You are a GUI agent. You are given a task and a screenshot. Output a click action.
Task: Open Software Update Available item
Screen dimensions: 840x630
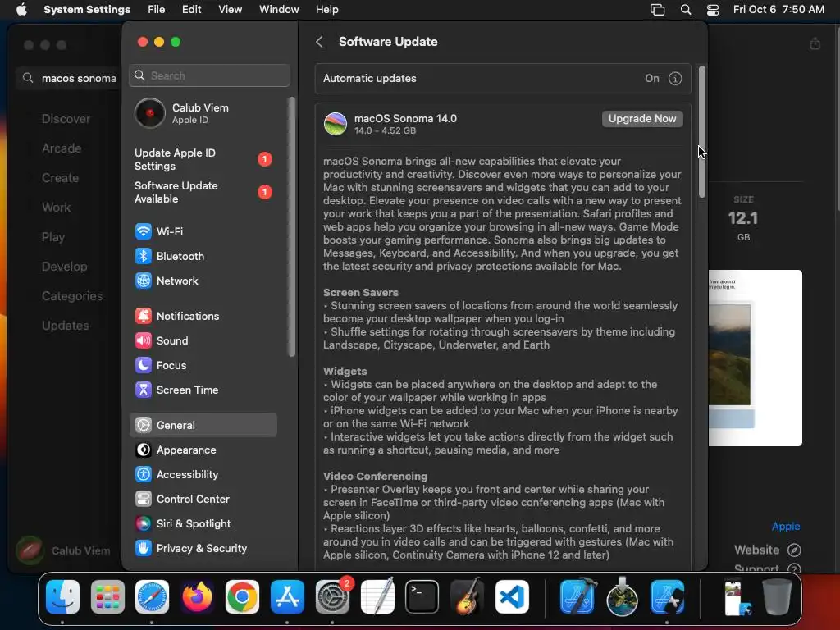[x=203, y=192]
